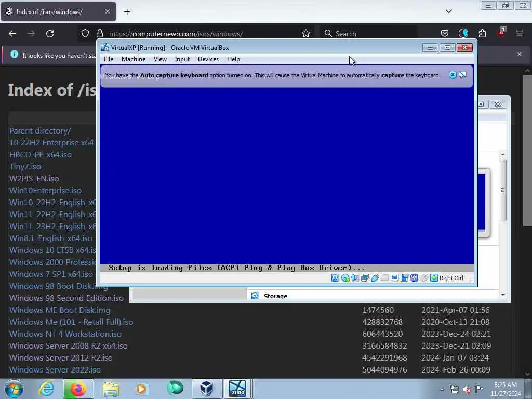The width and height of the screenshot is (532, 399).
Task: Click scroll-down arrow in VirtualBox Manager details pane
Action: point(503,295)
